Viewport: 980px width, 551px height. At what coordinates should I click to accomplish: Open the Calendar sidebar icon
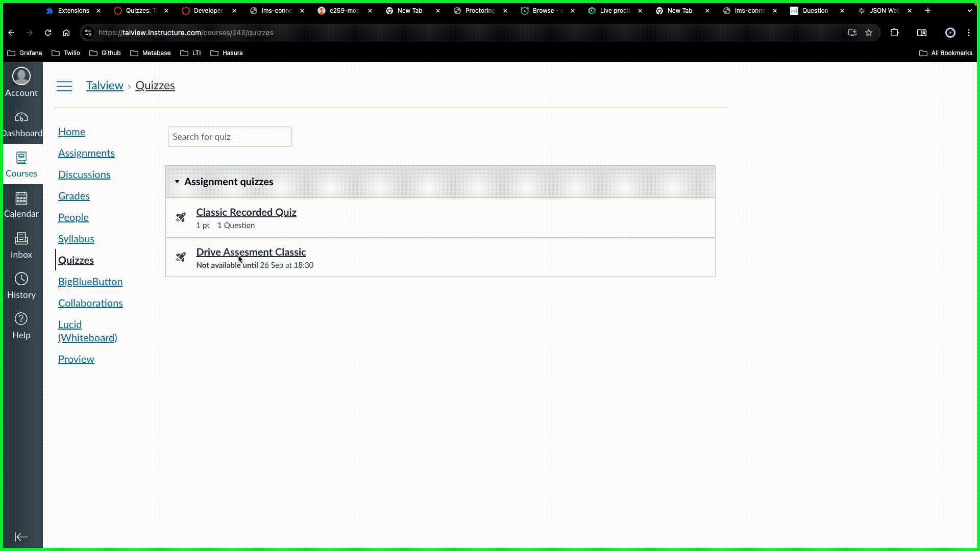21,204
